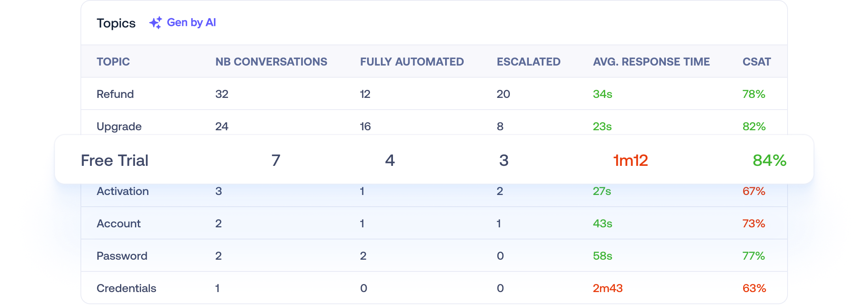The height and width of the screenshot is (305, 868).
Task: Click Refund's 78% CSAT value
Action: click(x=754, y=94)
